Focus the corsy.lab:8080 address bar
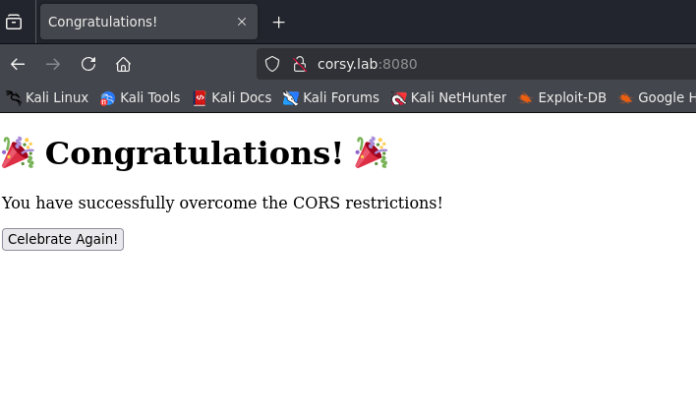The image size is (696, 413). 450,64
